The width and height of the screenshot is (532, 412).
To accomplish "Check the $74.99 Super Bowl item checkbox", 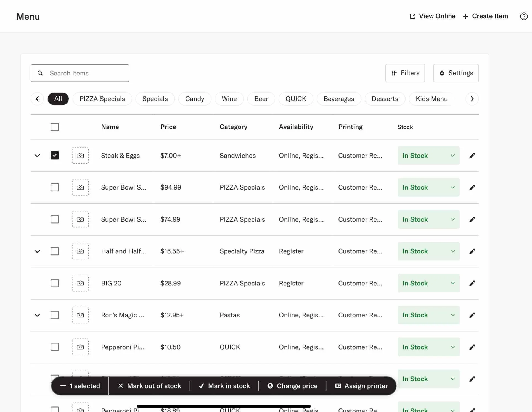I will tap(55, 219).
